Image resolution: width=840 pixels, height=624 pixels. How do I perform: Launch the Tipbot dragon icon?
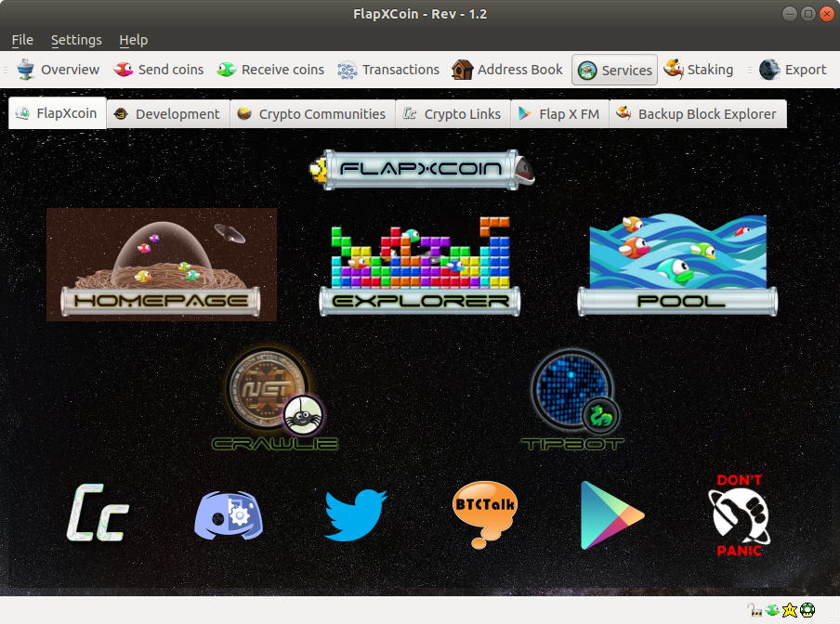(573, 398)
